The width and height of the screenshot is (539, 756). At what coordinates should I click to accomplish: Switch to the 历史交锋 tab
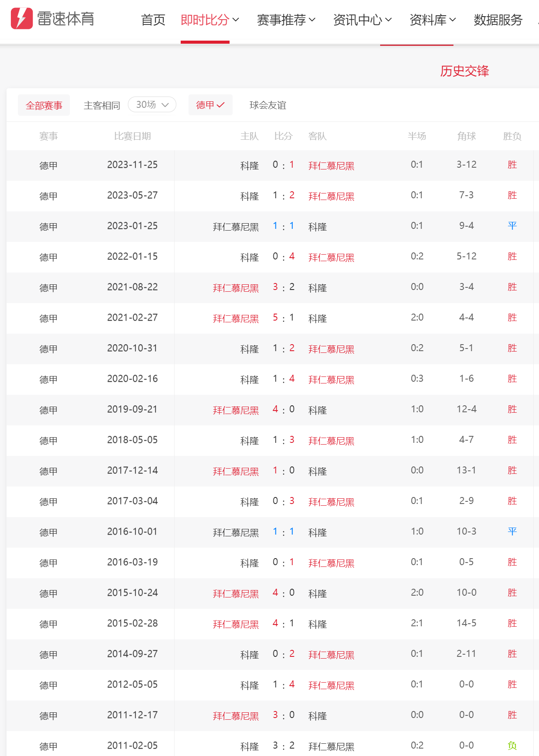click(464, 71)
